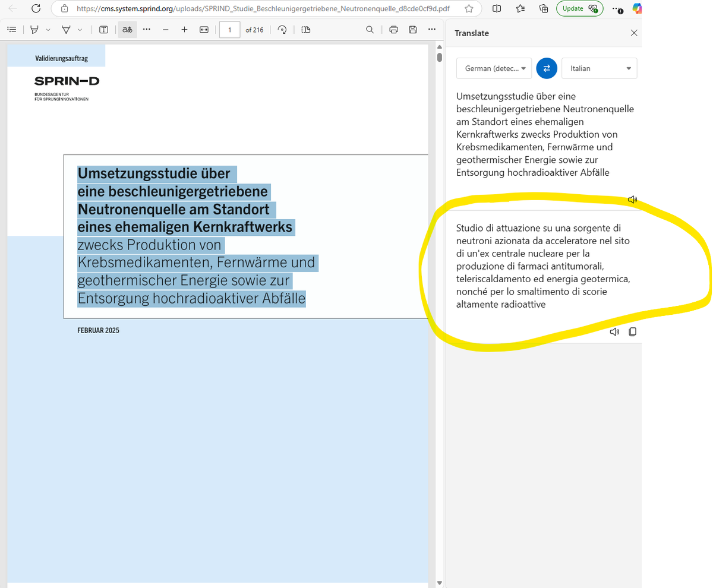The image size is (713, 588).
Task: Click the 'of 216' page count
Action: coord(254,30)
